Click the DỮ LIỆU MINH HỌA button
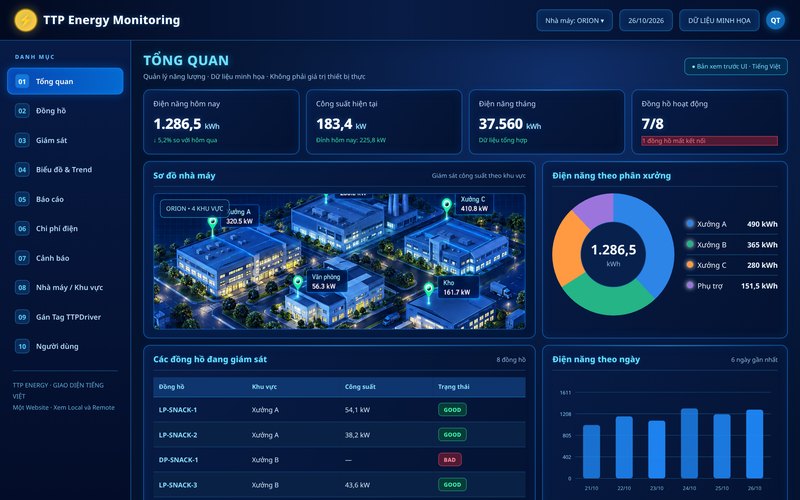Screen dimensions: 800x500 719,20
